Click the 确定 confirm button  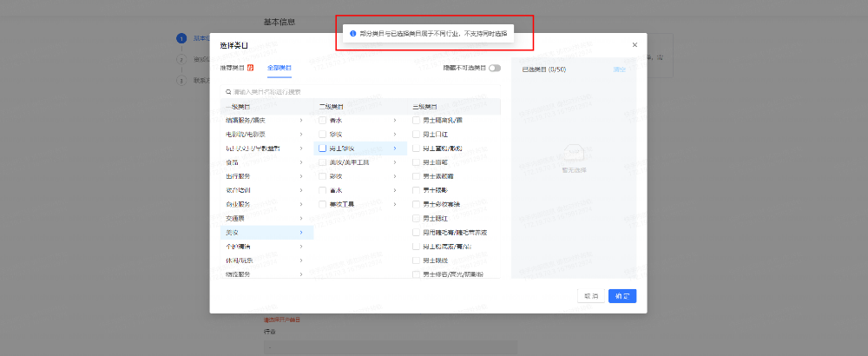pos(622,296)
